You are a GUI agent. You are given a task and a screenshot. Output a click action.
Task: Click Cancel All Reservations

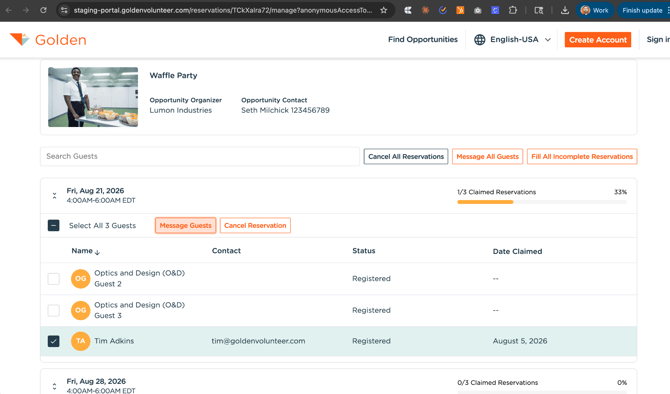[406, 156]
